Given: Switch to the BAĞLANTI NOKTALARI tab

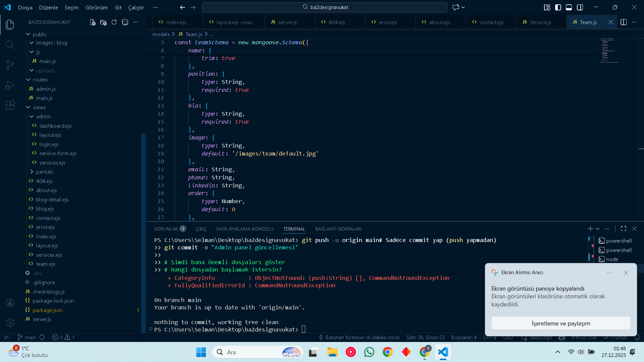Looking at the screenshot, I should [x=338, y=229].
